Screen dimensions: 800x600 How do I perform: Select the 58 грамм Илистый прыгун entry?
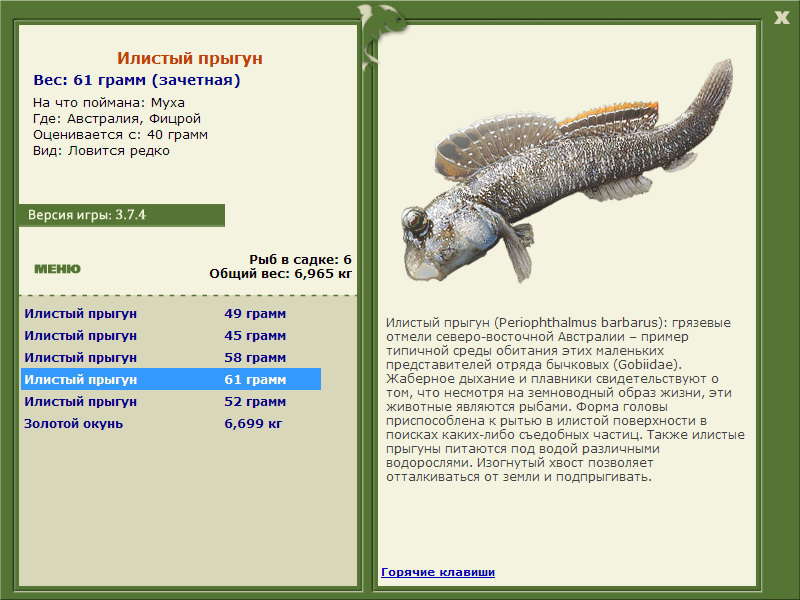171,357
